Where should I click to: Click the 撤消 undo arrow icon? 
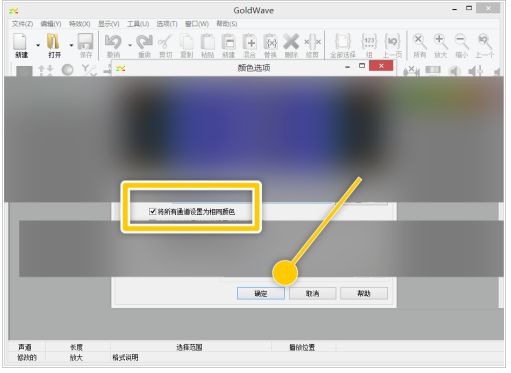click(x=113, y=42)
